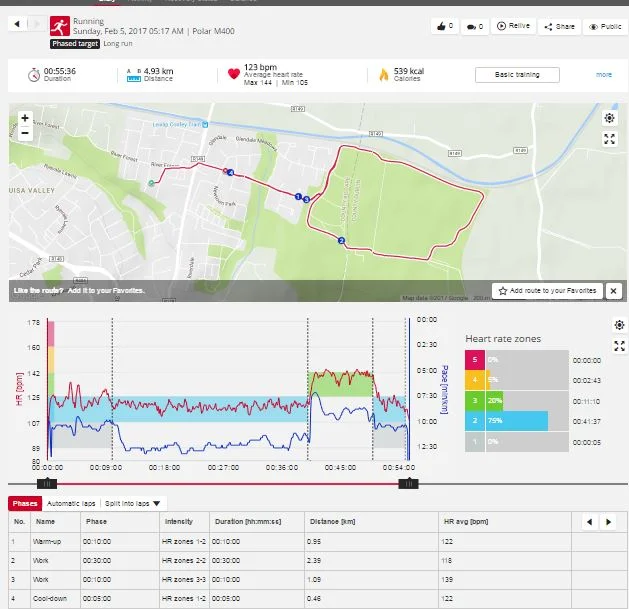The image size is (629, 609).
Task: Select the Phases tab
Action: [x=25, y=502]
